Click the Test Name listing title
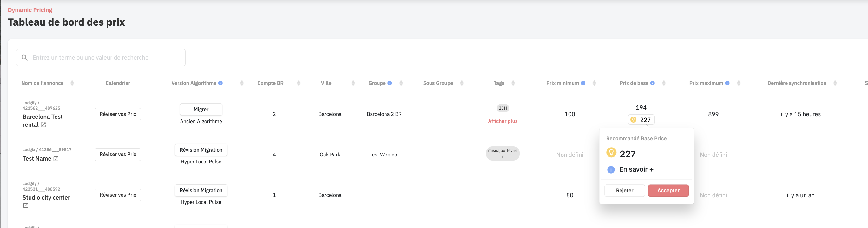Viewport: 868px width, 228px height. coord(37,158)
